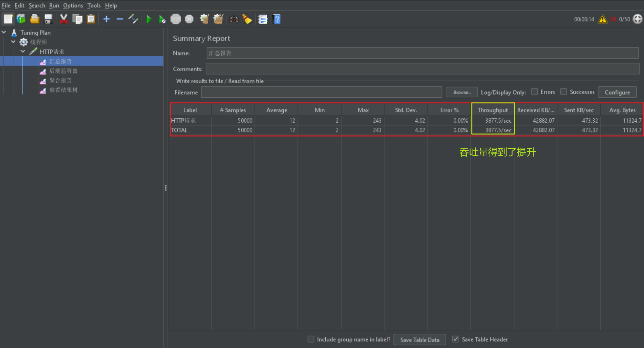Collapse all tree nodes with the minus icon
This screenshot has width=644, height=348.
pos(120,19)
